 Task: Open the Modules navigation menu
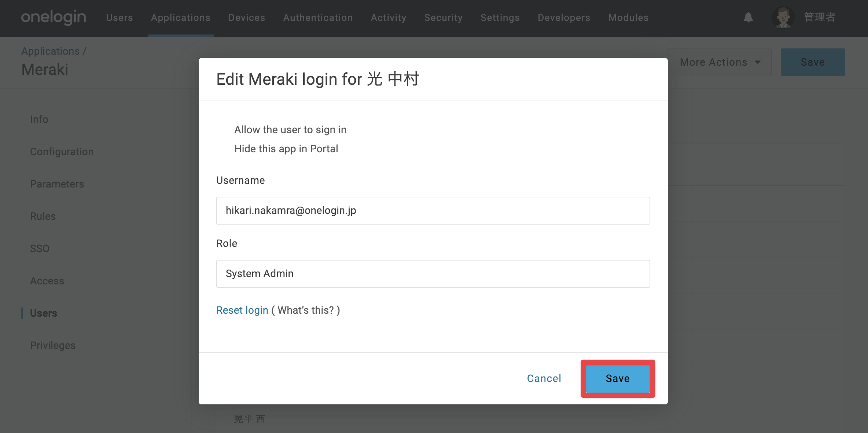[x=628, y=18]
